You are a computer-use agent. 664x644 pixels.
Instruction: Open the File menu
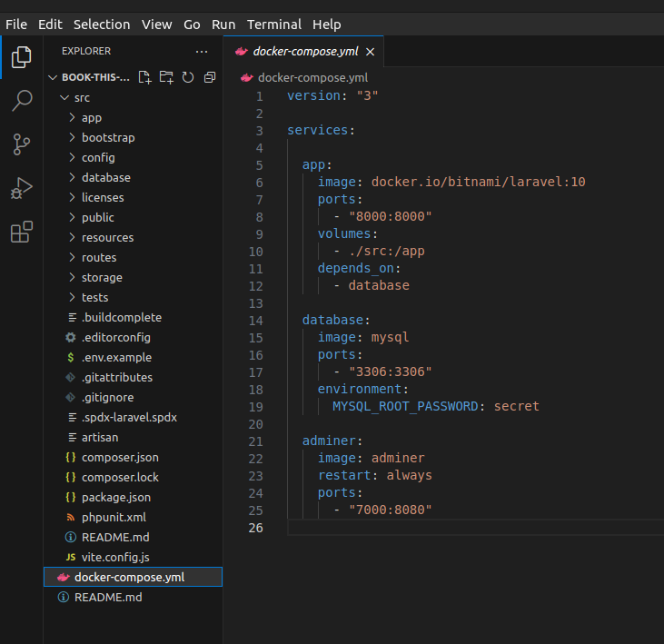point(16,25)
